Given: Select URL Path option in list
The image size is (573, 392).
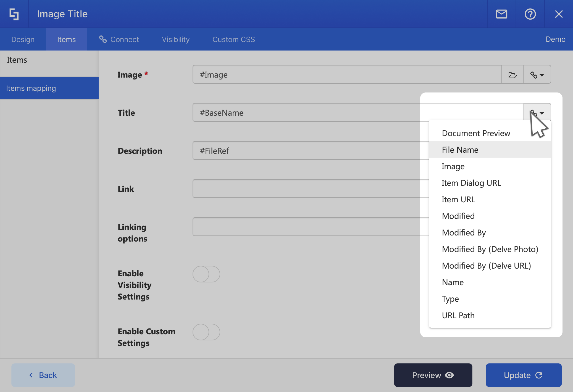Looking at the screenshot, I should 458,315.
